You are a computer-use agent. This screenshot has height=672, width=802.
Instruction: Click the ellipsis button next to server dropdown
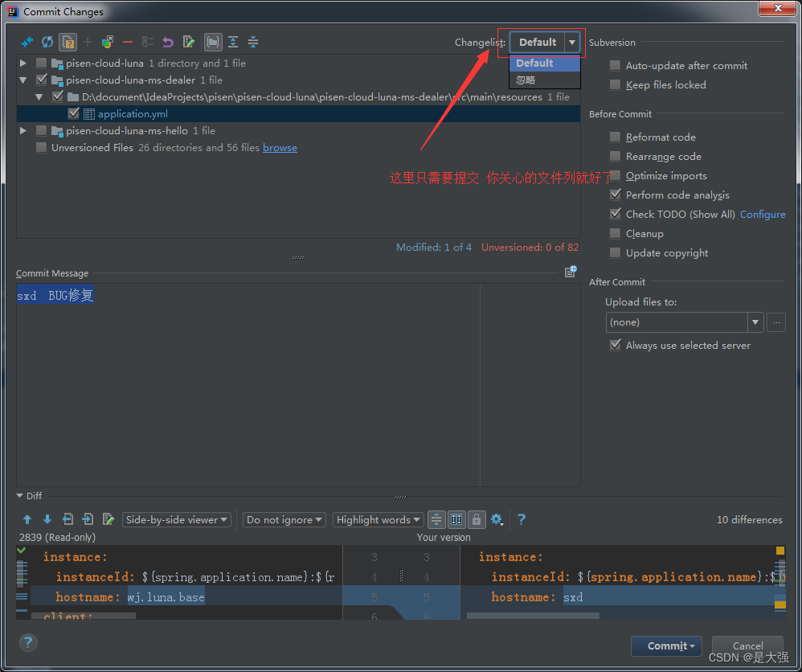(776, 322)
